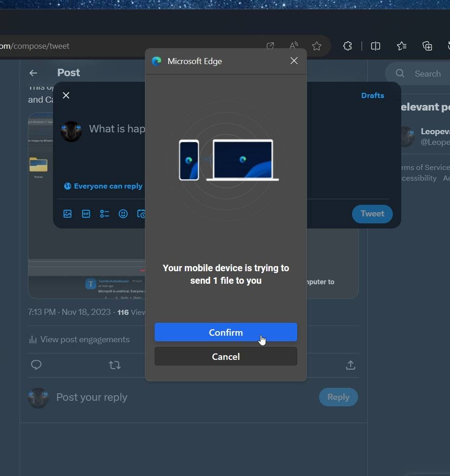Insert a GIF into the tweet
This screenshot has width=450, height=476.
[86, 214]
